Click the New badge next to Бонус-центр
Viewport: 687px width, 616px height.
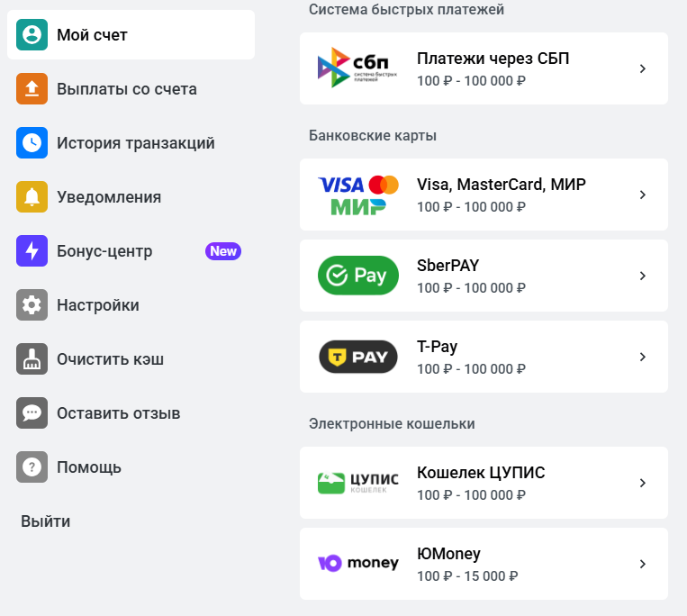pos(223,251)
